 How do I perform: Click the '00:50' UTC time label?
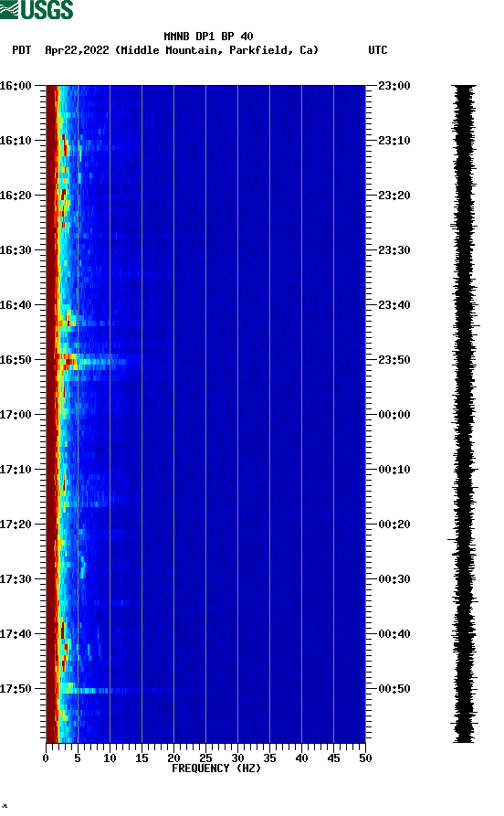click(394, 688)
